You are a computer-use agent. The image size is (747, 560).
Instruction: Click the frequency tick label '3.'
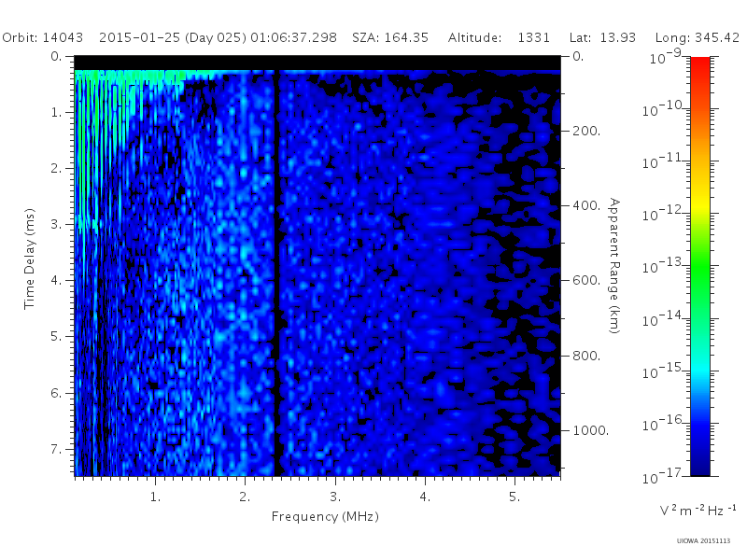pyautogui.click(x=335, y=497)
